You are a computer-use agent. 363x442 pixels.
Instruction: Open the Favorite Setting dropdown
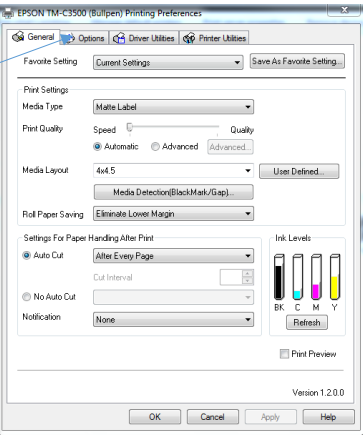tap(168, 62)
